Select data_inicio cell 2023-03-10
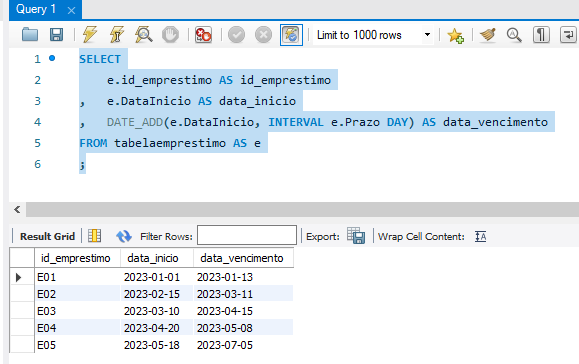 [x=157, y=311]
